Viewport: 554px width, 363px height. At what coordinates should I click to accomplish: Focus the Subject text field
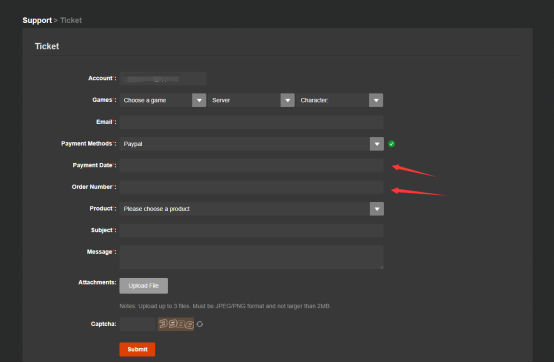252,230
